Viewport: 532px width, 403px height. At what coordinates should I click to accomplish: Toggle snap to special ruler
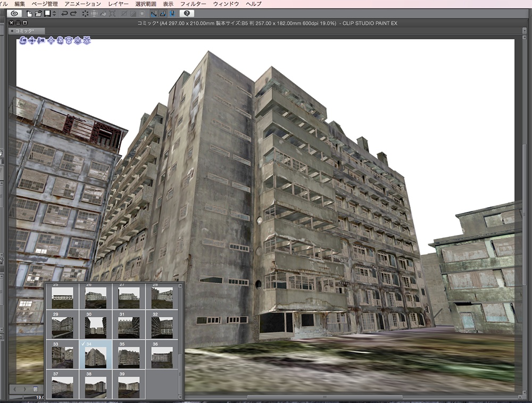click(163, 14)
